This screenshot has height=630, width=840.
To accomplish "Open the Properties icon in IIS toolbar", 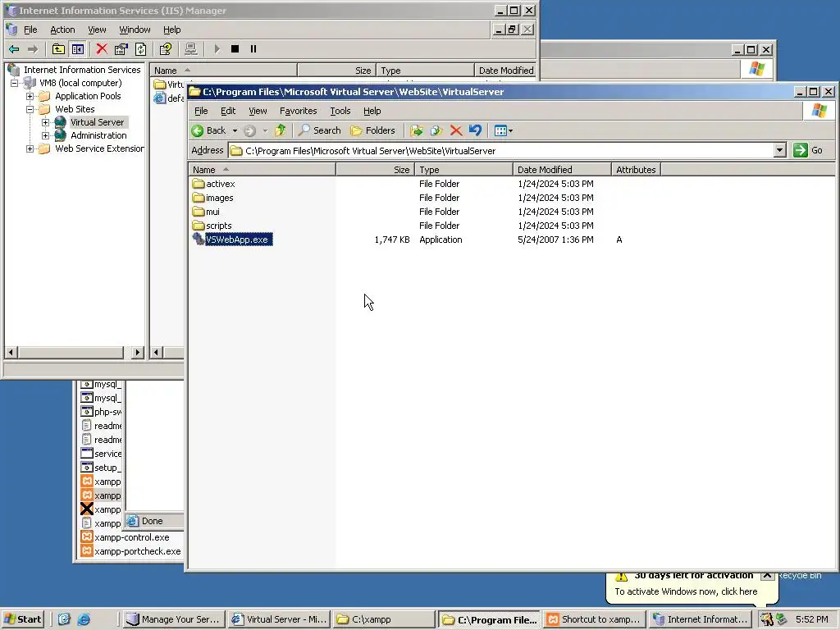I will tap(121, 49).
